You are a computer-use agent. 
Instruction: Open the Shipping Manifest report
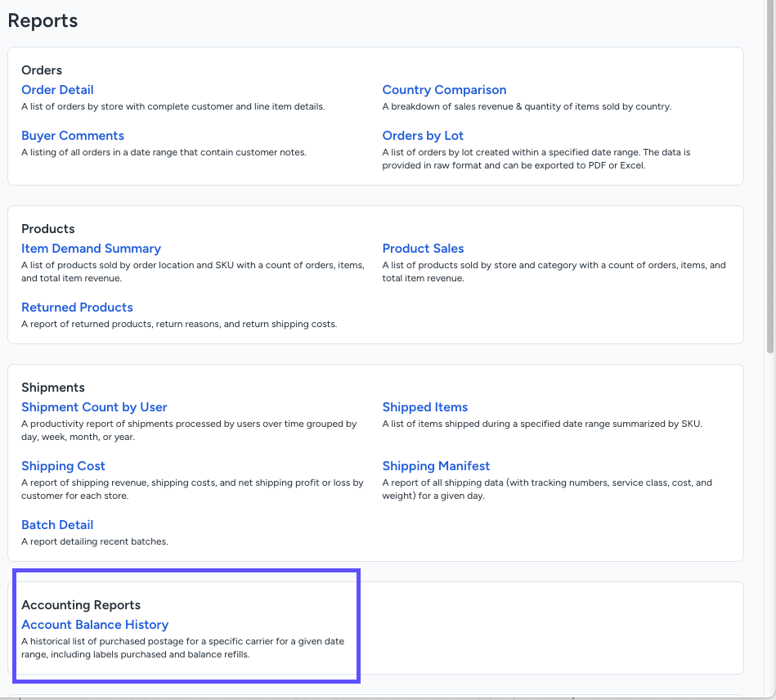436,466
